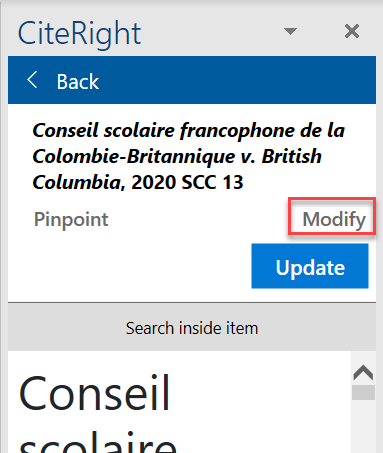383x453 pixels.
Task: Click the CiteRight pane title
Action: (x=79, y=34)
